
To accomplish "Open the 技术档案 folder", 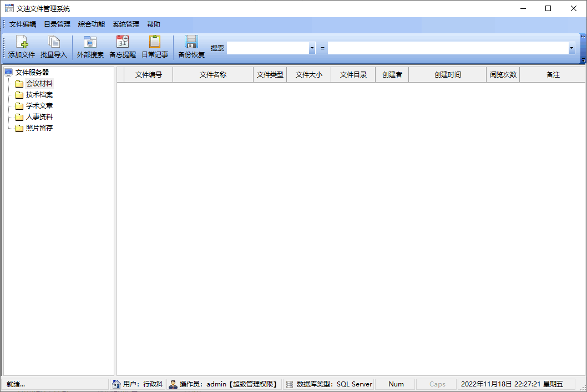I will 39,95.
